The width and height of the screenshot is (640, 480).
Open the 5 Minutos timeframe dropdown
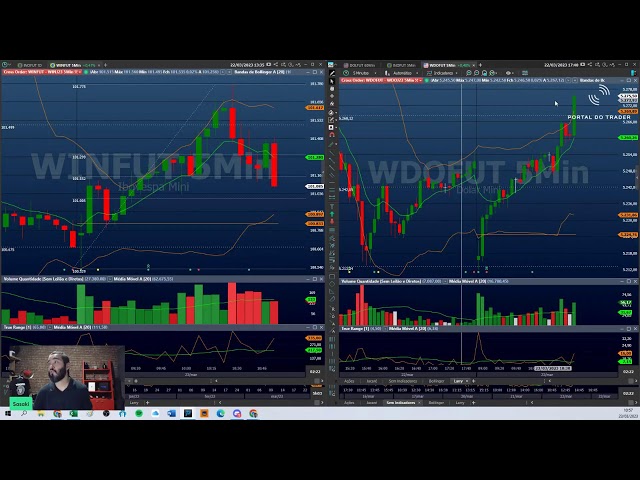(360, 73)
